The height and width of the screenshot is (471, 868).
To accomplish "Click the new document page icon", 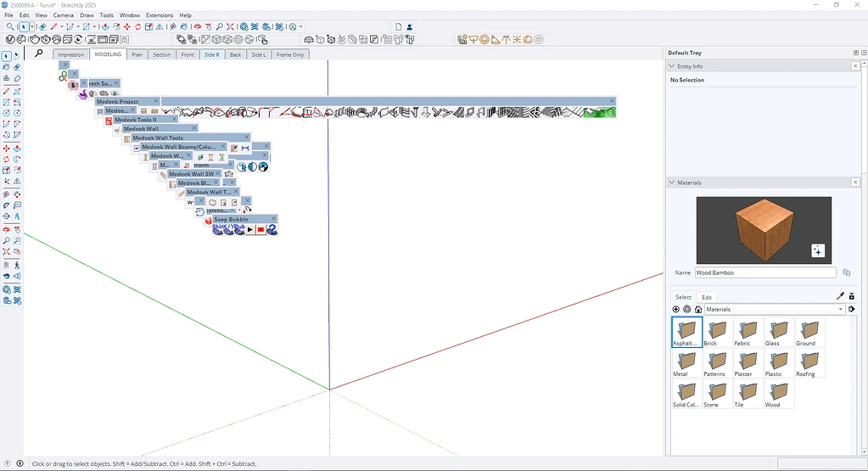I will point(398,26).
